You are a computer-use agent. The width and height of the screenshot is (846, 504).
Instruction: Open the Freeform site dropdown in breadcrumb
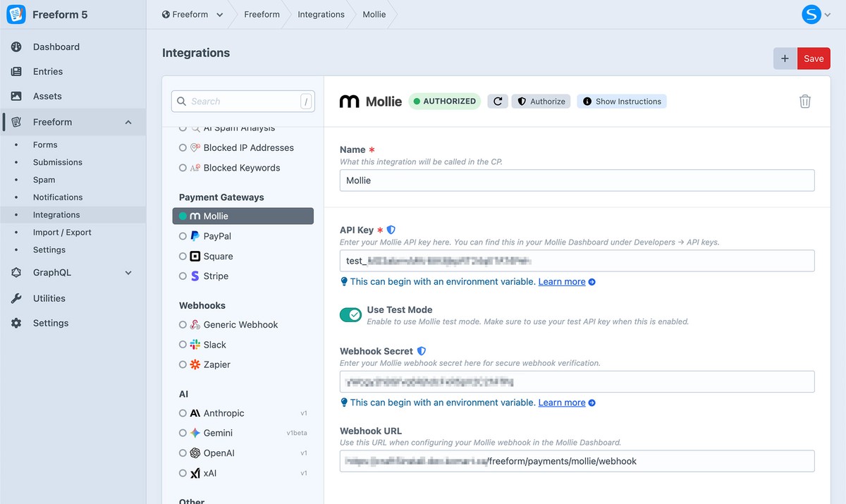[x=192, y=15]
